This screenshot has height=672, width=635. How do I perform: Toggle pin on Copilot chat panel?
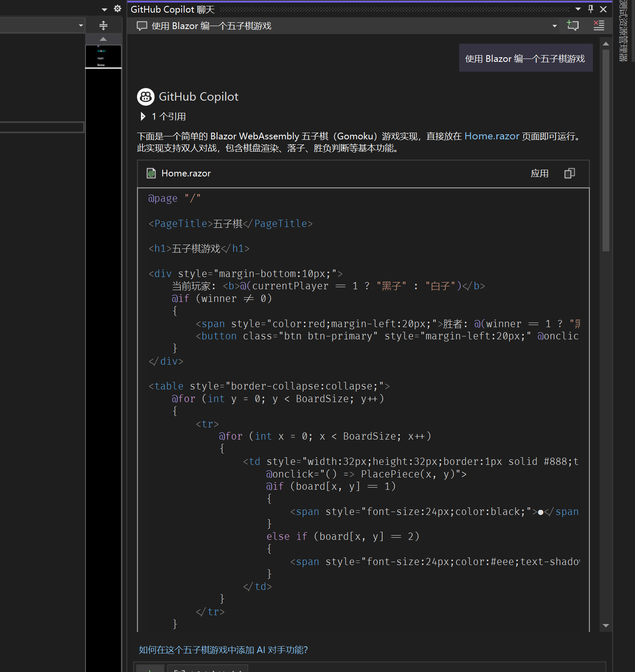pos(591,9)
